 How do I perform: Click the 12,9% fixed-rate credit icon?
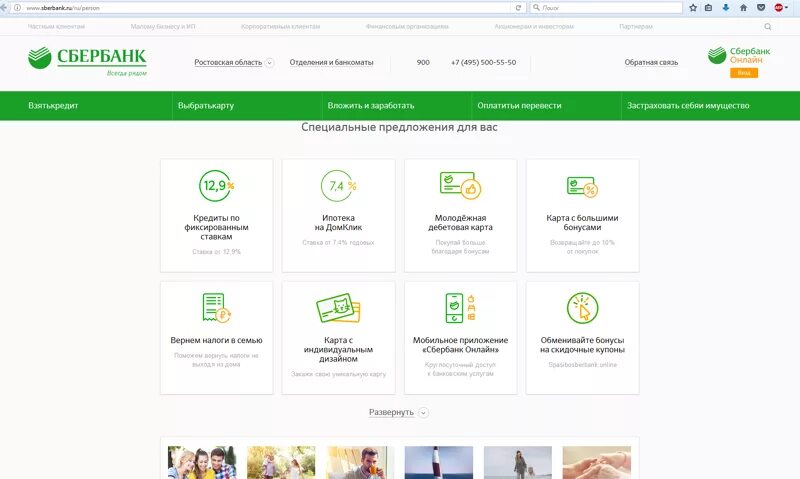pos(216,186)
